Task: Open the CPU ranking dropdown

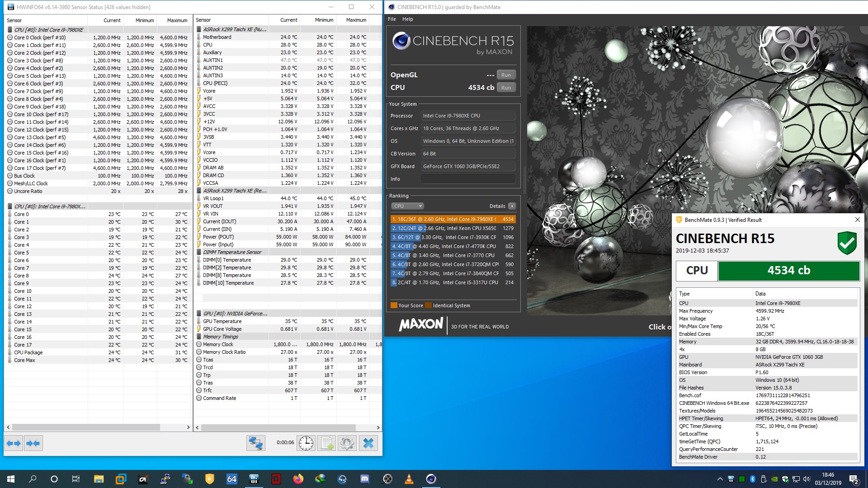Action: (x=407, y=206)
